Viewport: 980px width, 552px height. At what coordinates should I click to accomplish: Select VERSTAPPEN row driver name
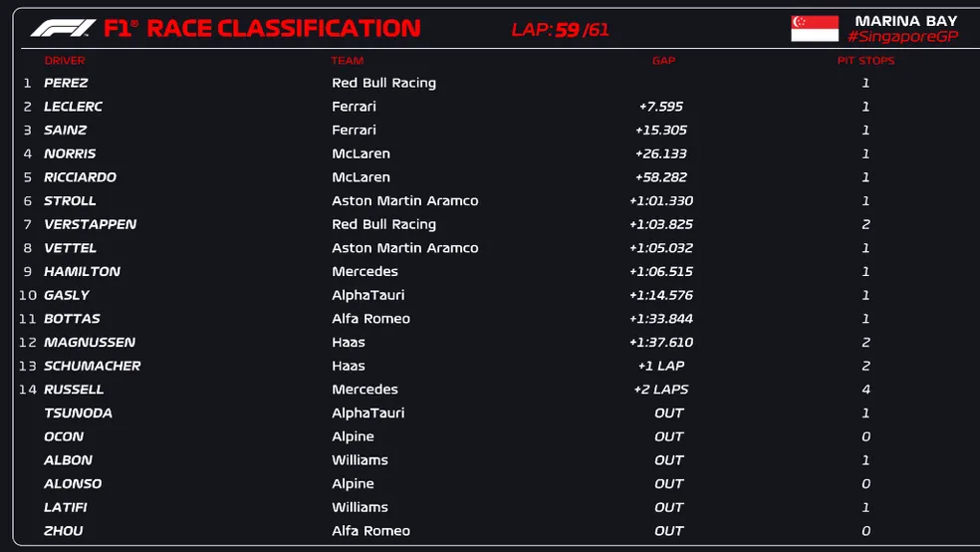90,224
